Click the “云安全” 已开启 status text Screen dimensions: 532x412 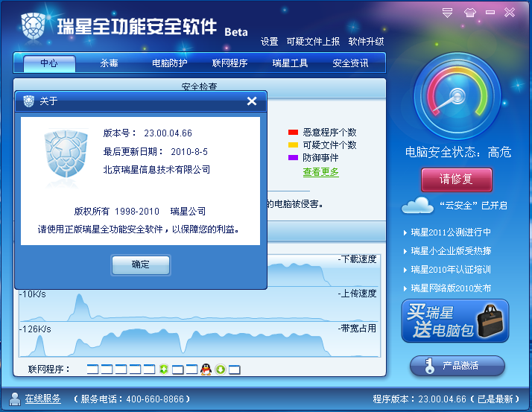pos(473,206)
